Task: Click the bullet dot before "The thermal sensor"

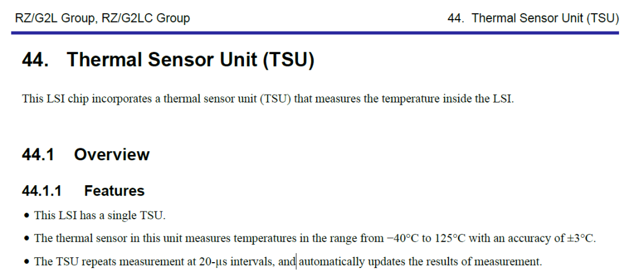Action: 27,239
